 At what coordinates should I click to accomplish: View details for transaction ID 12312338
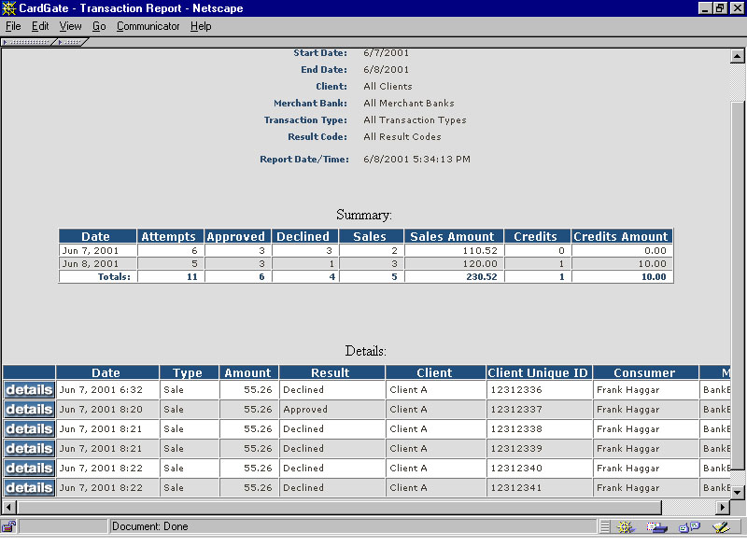29,428
